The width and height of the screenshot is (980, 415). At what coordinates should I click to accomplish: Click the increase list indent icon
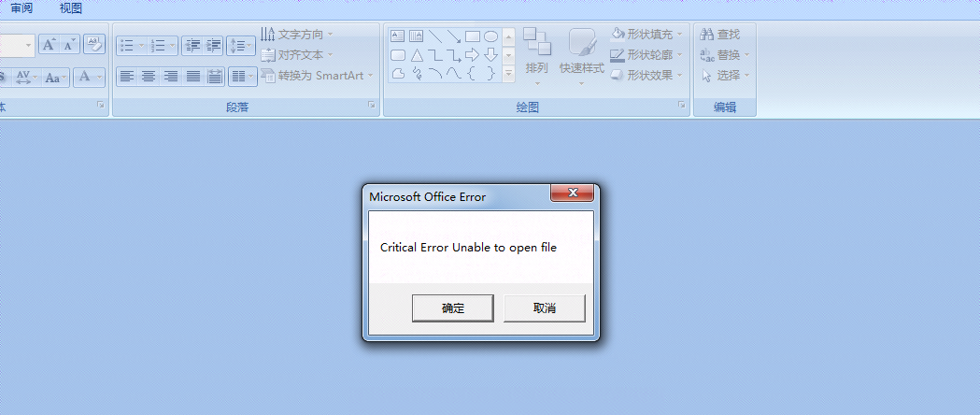click(213, 45)
